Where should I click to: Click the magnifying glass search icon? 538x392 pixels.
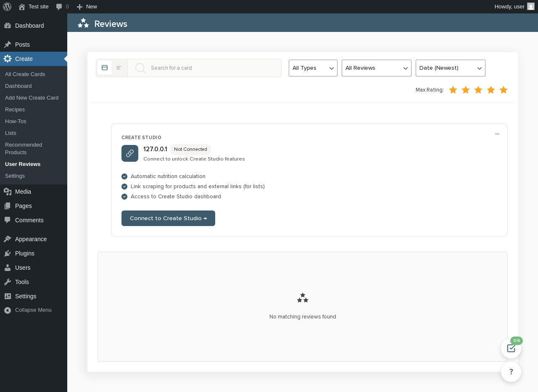coord(140,68)
